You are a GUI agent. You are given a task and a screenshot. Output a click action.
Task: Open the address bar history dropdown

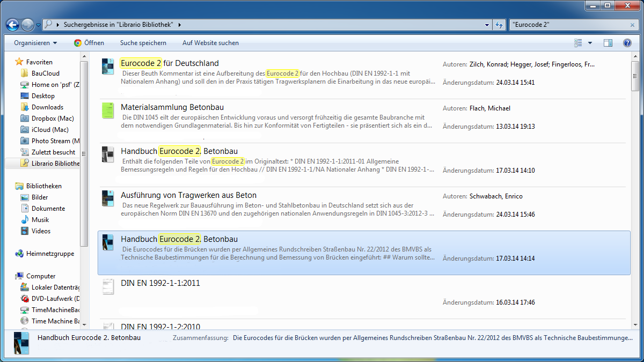click(487, 25)
